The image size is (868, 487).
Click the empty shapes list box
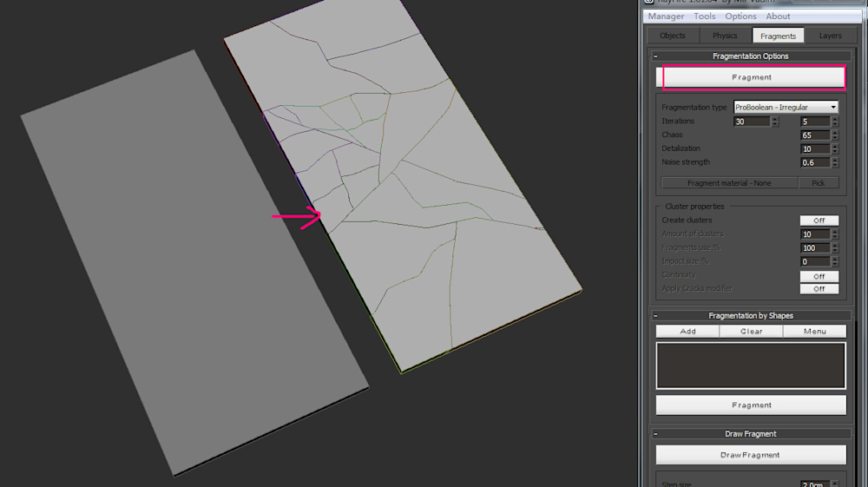pos(751,365)
